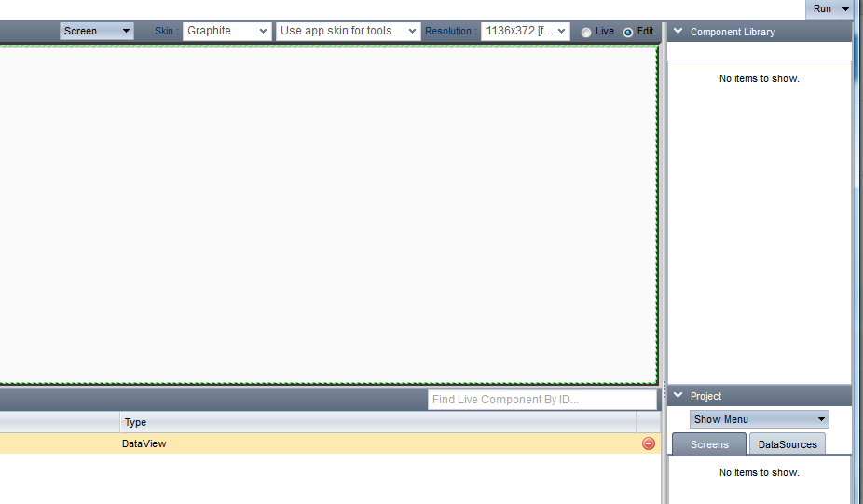This screenshot has height=504, width=863.
Task: Collapse the Project section chevron
Action: (678, 396)
